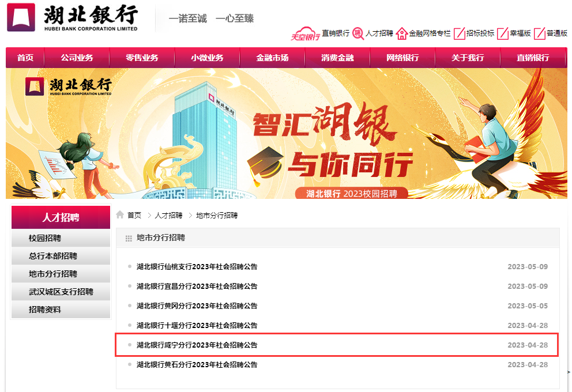Click the 金融网格专栏 house icon
This screenshot has height=392, width=572.
pos(402,33)
